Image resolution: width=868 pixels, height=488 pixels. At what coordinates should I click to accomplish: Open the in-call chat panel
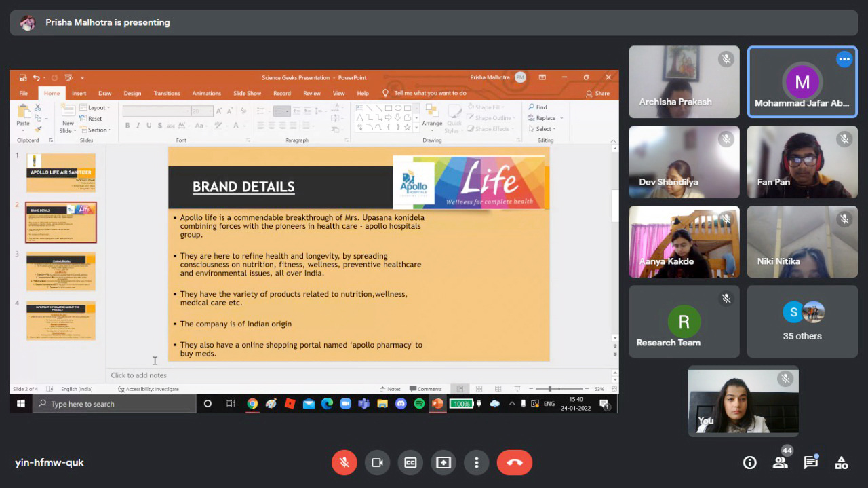pyautogui.click(x=810, y=462)
